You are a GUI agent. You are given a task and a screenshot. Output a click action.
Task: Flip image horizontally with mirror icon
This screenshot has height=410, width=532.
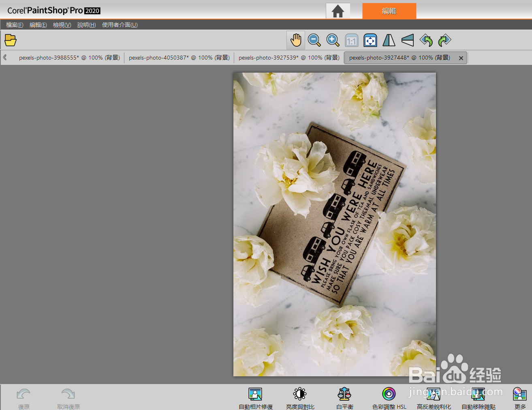tap(389, 40)
